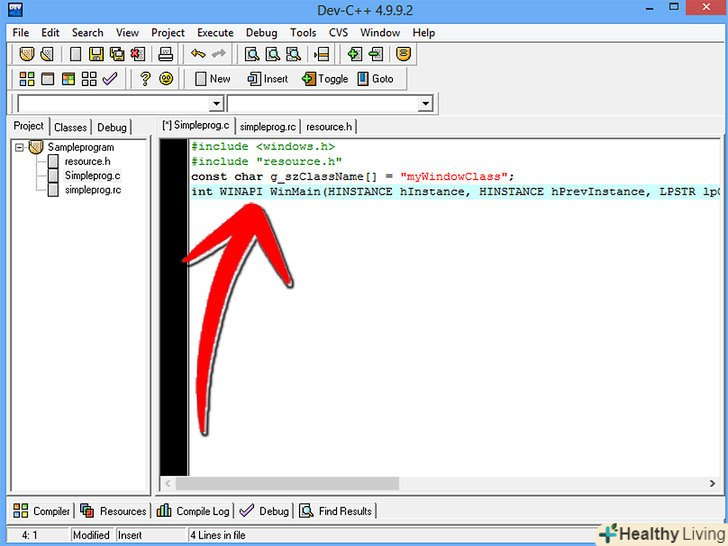Start debugging with the checkmark toolbar icon
Viewport: 728px width, 546px height.
point(110,79)
